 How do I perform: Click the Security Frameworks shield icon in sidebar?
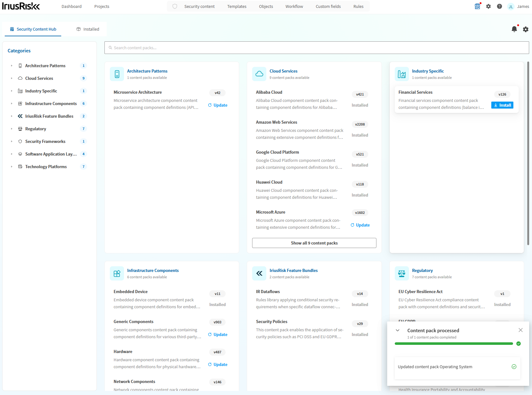coord(20,141)
